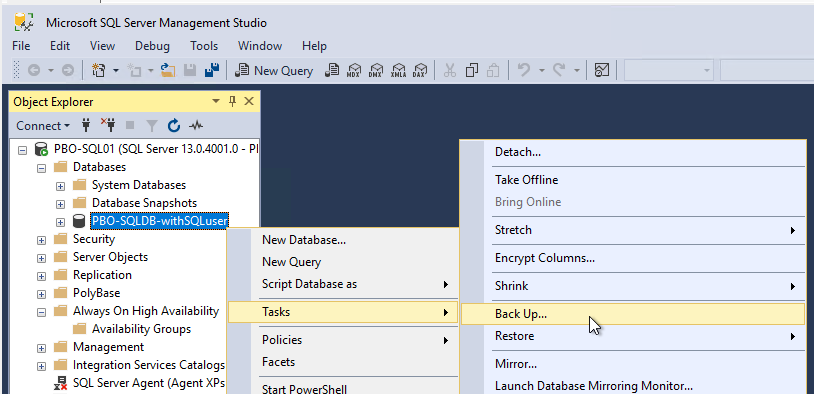Click the Stop icon in Object Explorer
This screenshot has height=394, width=814.
(130, 126)
